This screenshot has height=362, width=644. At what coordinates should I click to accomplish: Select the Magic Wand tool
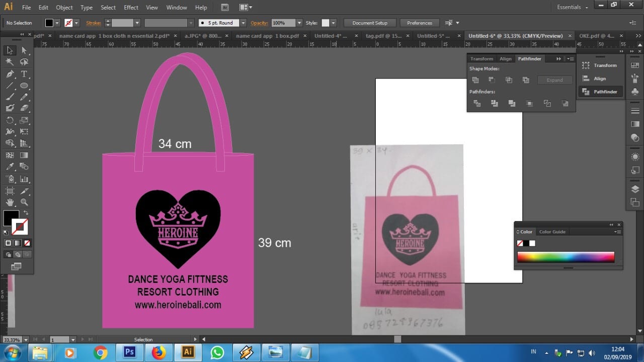pos(10,62)
